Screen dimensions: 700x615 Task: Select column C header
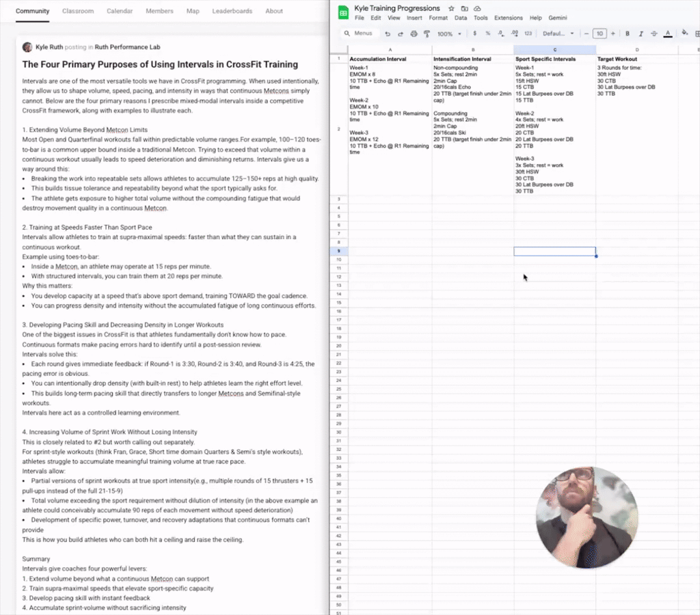(x=554, y=49)
